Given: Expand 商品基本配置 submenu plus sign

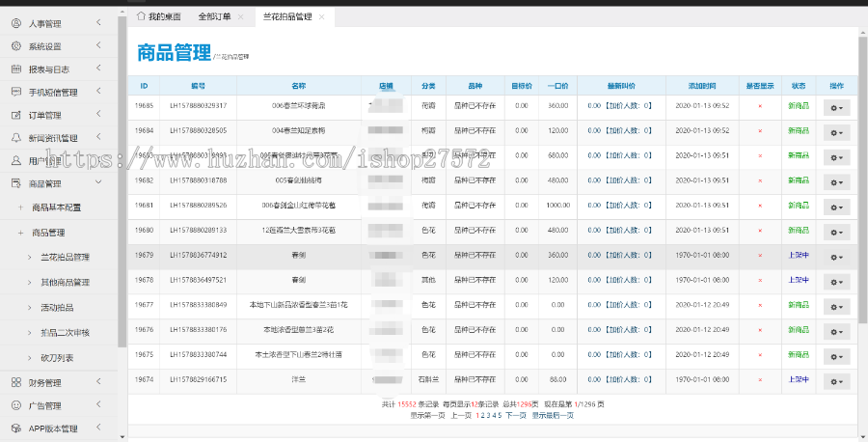Looking at the screenshot, I should (x=20, y=207).
